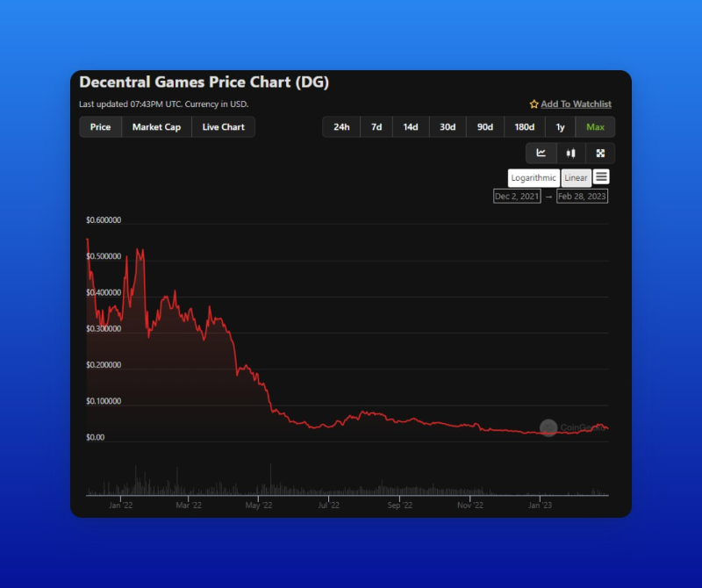Select the Price tab
The height and width of the screenshot is (588, 702).
(100, 127)
